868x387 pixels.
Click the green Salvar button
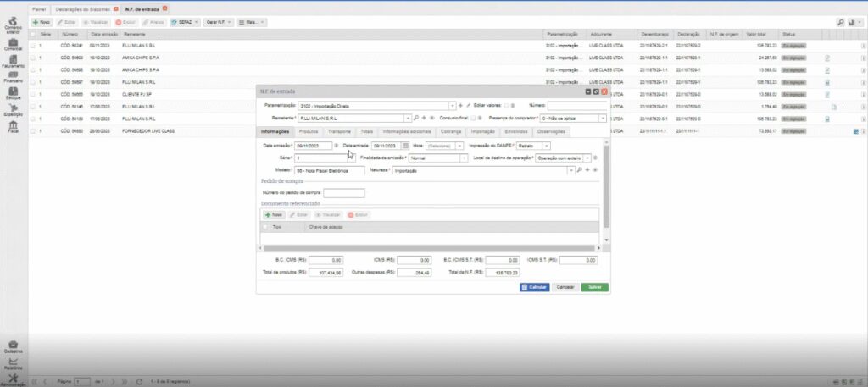coord(594,287)
